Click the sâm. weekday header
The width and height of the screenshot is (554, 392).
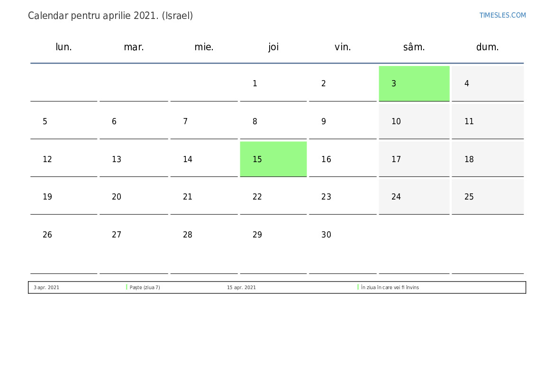[414, 47]
